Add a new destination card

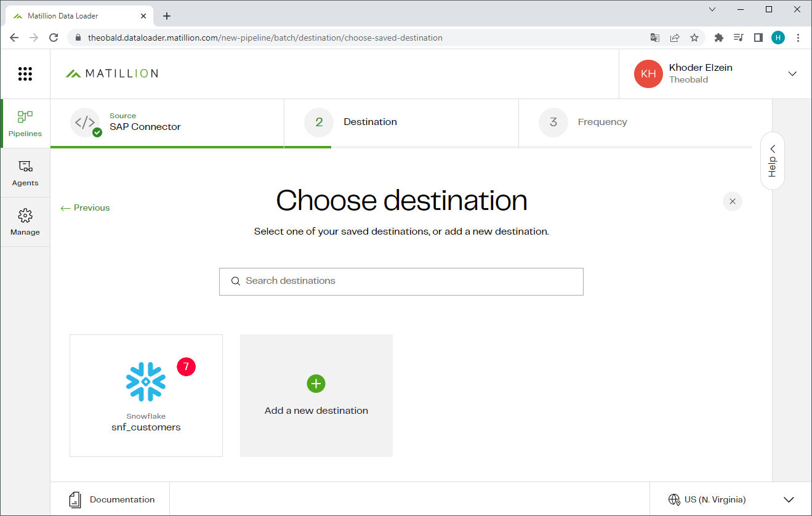(316, 395)
